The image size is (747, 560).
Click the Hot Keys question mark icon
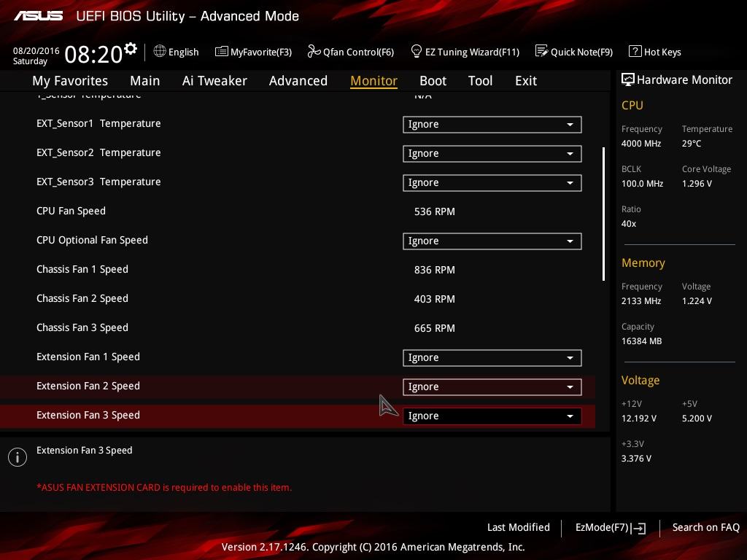(635, 51)
